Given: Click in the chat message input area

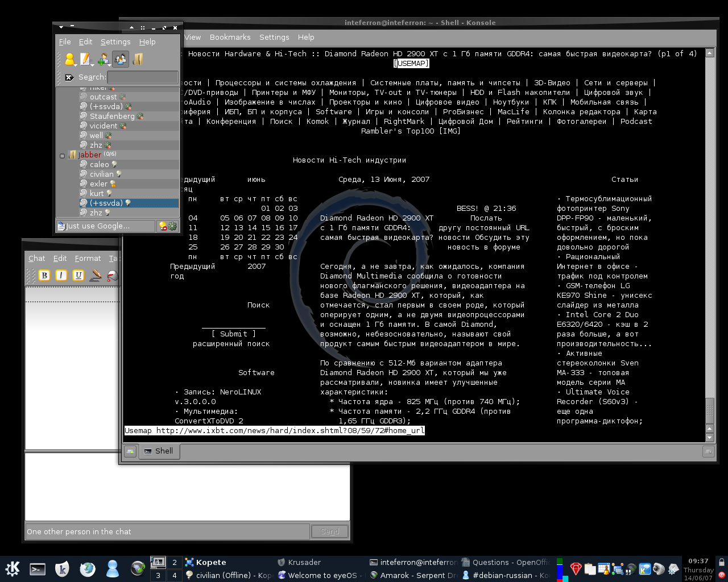Looking at the screenshot, I should [187, 487].
